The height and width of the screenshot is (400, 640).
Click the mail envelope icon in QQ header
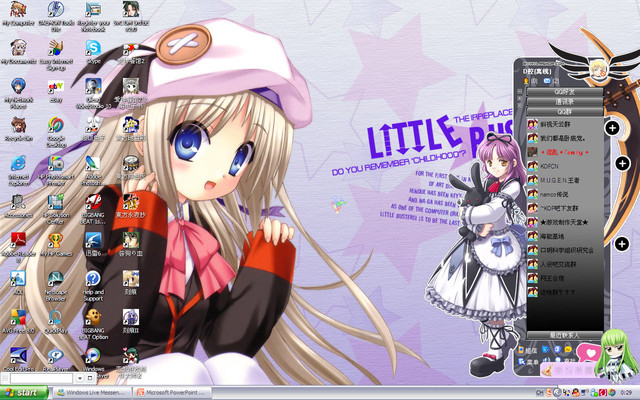[x=547, y=81]
